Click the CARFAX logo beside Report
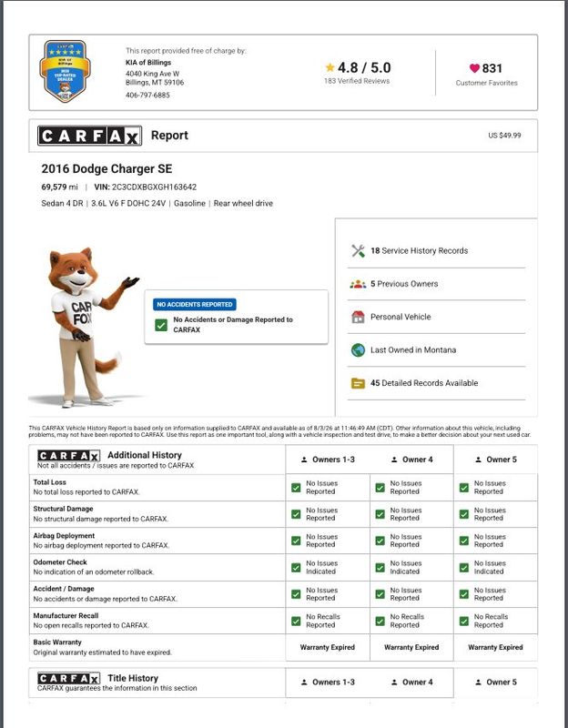568x728 pixels. [x=89, y=136]
